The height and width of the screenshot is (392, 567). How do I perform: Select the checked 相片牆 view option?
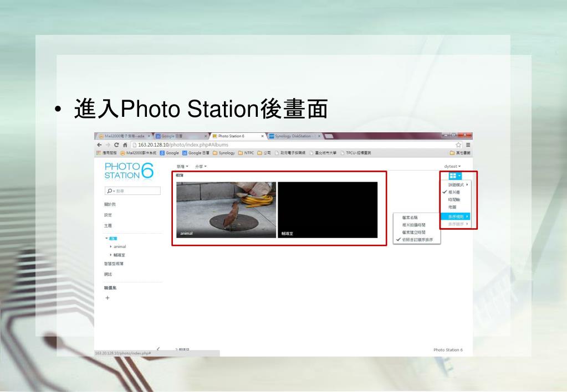pos(456,192)
